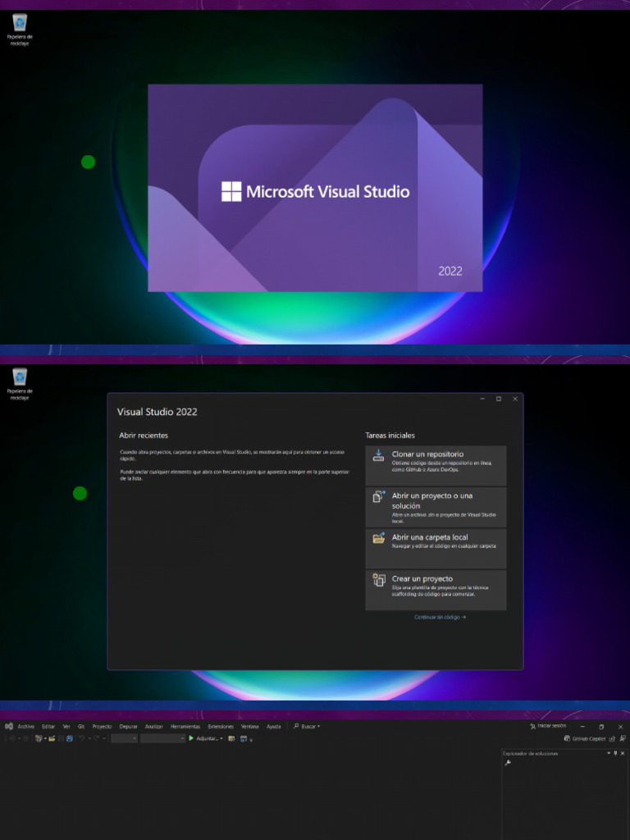Choose Abrir un proyecto o una solución
Screen dimensions: 630x840
(436, 507)
